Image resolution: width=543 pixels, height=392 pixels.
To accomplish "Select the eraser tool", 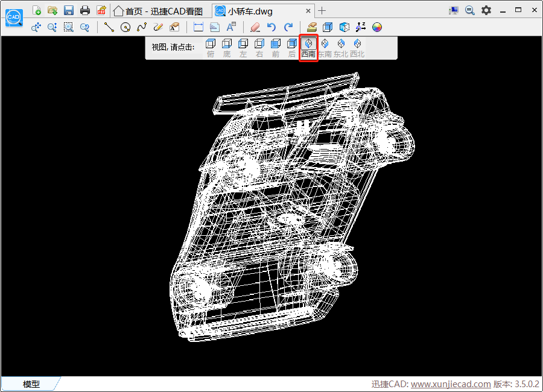I will 255,27.
